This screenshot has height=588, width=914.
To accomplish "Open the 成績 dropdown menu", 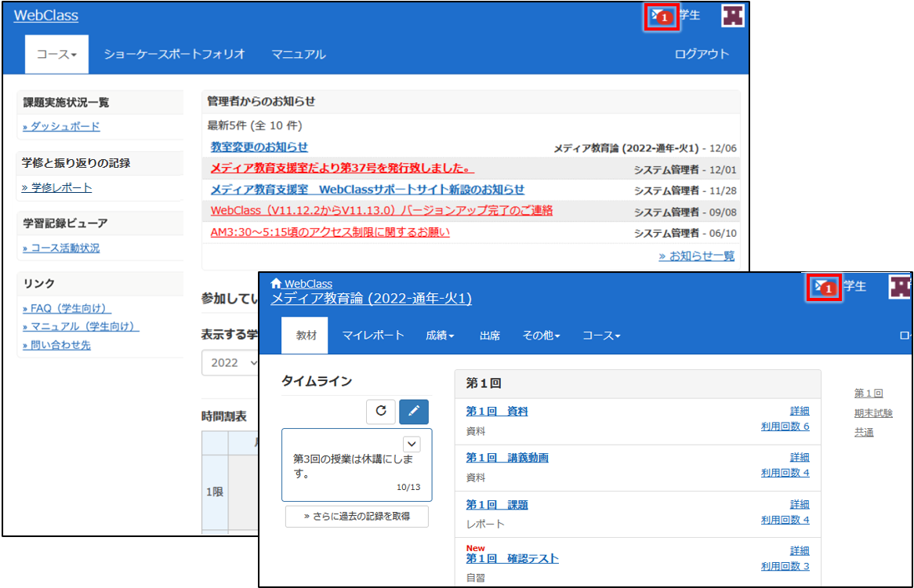I will coord(440,335).
